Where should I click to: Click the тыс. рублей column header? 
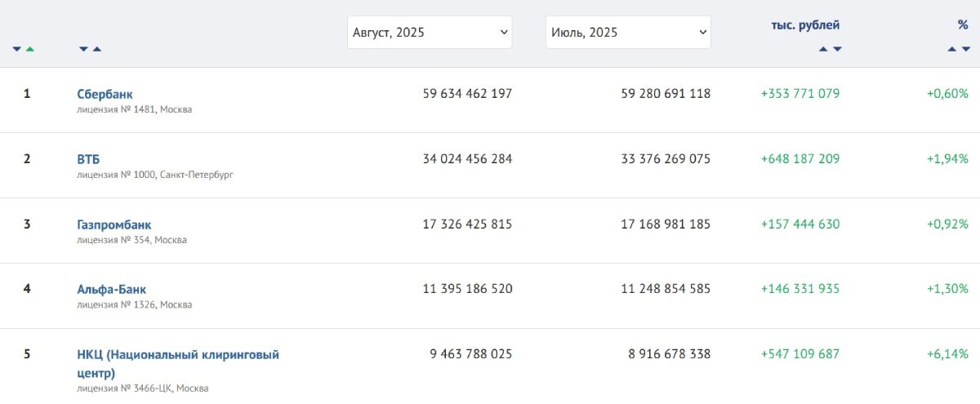pos(805,25)
